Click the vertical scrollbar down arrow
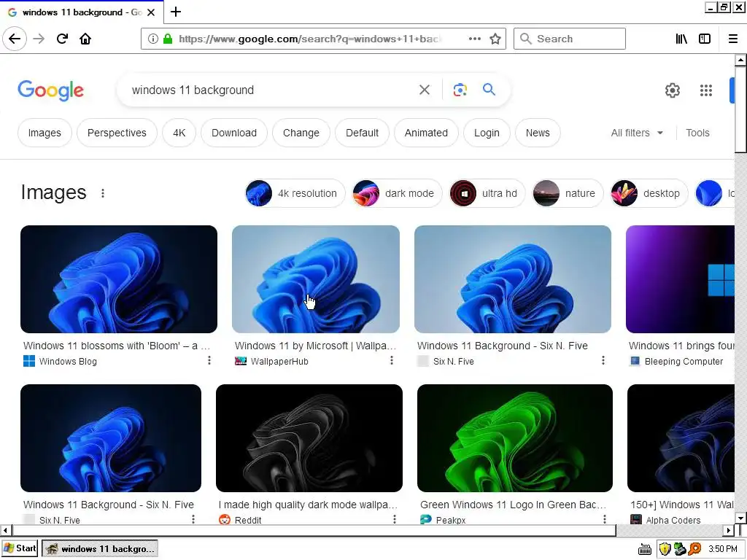 point(740,518)
